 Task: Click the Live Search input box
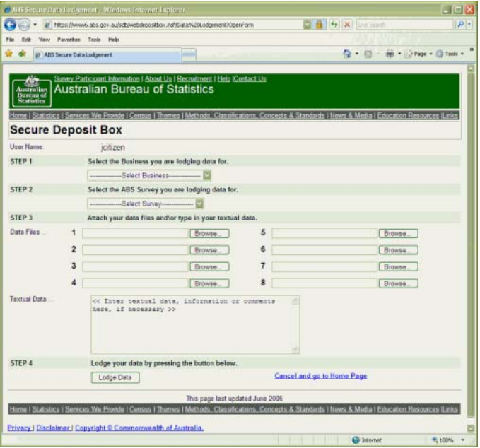(404, 25)
